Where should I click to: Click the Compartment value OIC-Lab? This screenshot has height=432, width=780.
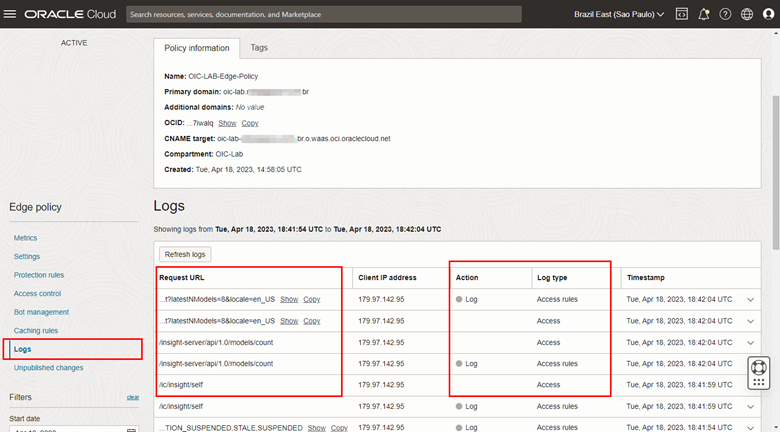tap(229, 154)
